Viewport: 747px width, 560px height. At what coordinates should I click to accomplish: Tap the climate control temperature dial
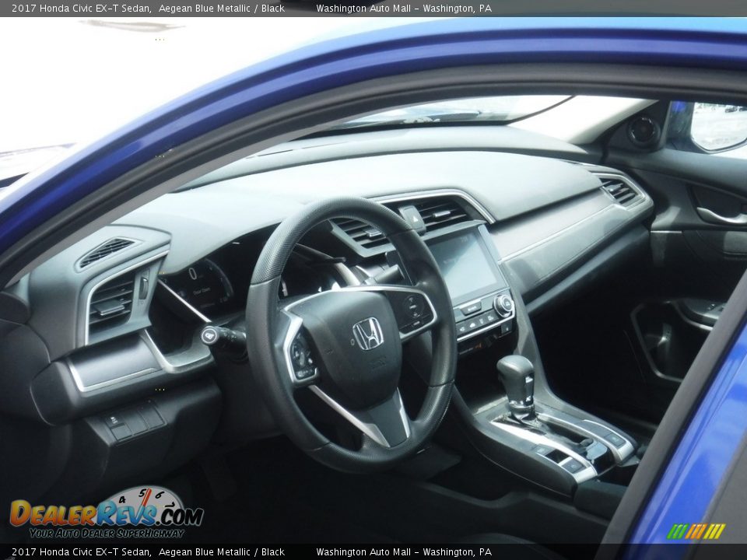(x=503, y=305)
